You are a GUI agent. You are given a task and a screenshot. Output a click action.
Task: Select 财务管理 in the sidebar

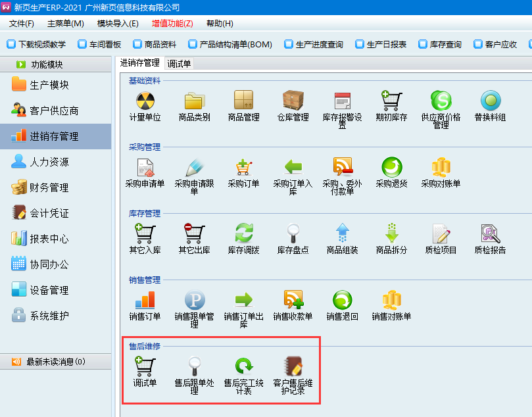point(49,187)
